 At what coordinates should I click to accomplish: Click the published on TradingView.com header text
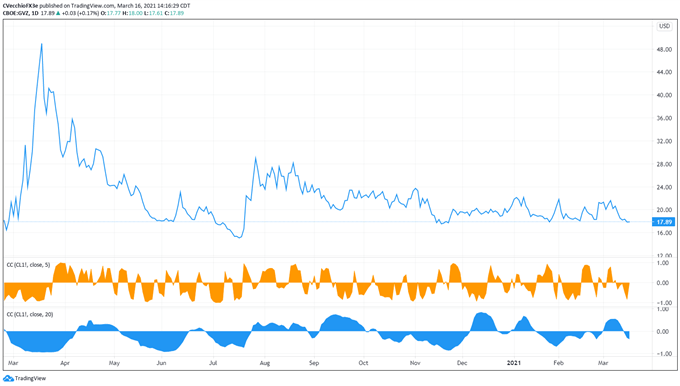(77, 6)
